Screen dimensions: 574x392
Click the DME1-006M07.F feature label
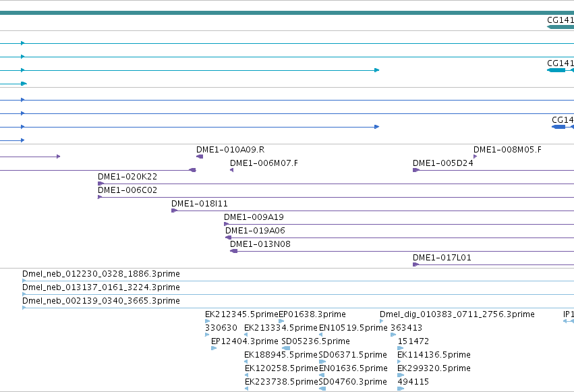click(x=264, y=163)
